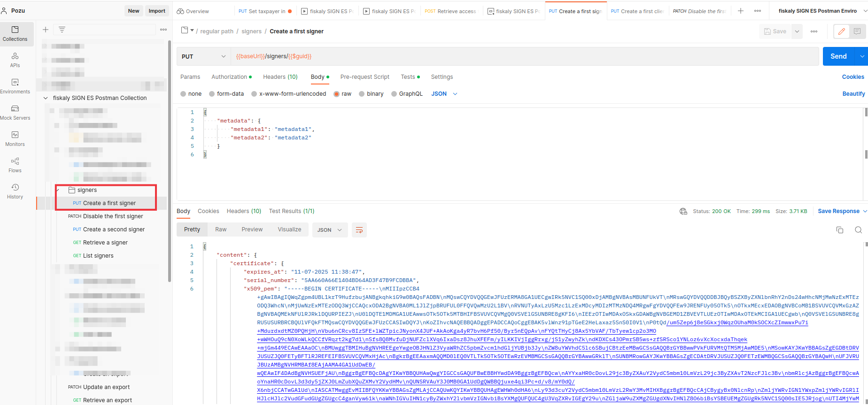The height and width of the screenshot is (405, 868).
Task: Open the PUT method dropdown
Action: [204, 56]
